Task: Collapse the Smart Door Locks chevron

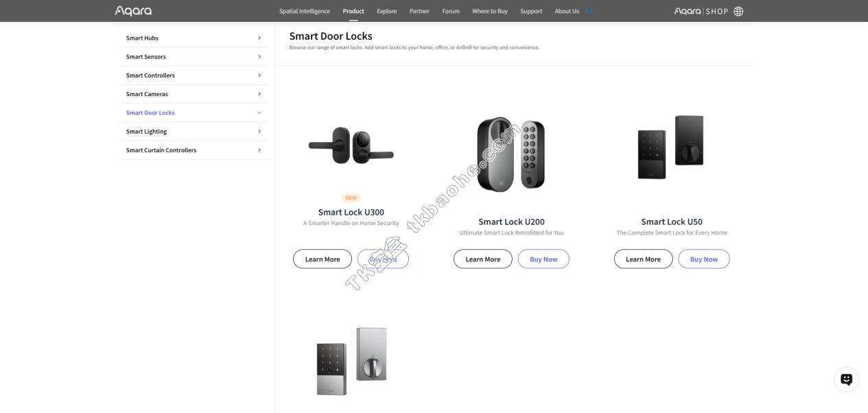Action: coord(259,113)
